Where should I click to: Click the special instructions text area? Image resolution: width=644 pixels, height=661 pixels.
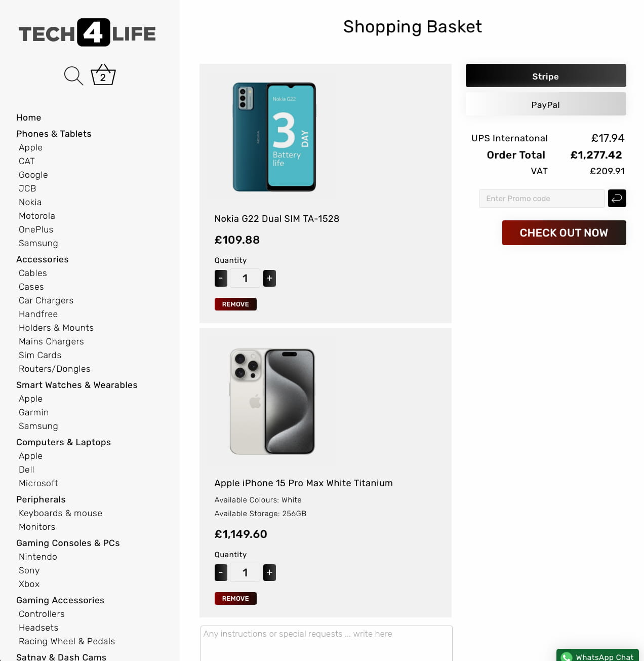click(x=326, y=642)
